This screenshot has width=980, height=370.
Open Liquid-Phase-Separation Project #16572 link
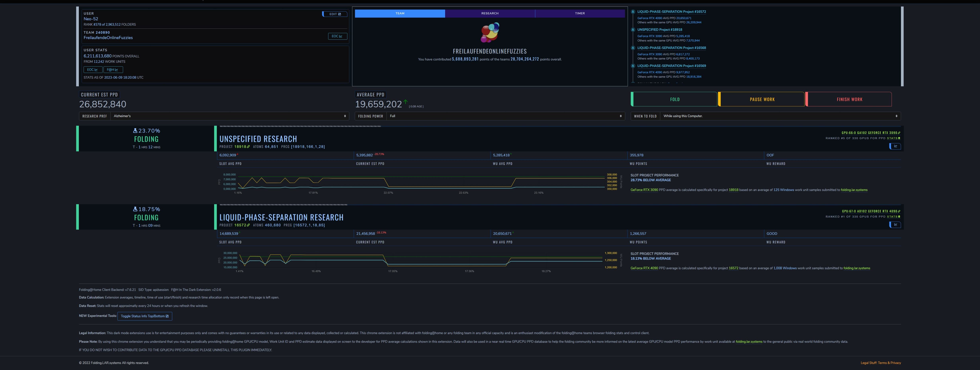coord(671,12)
